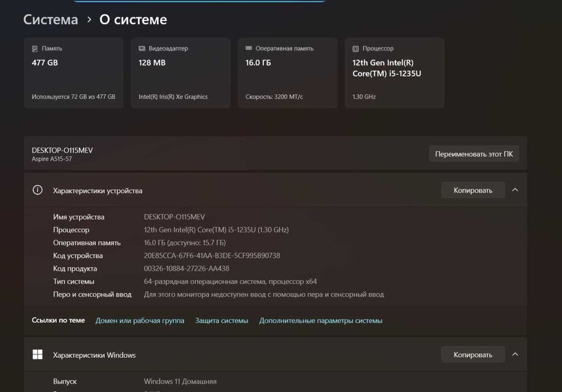Open Дополнительные параметры системы link

(x=321, y=321)
